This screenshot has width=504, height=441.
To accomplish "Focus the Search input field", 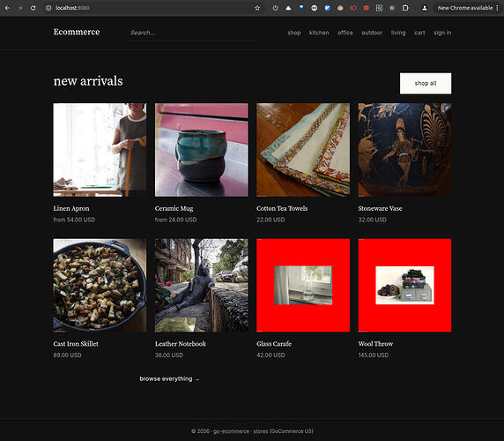I will click(x=194, y=33).
